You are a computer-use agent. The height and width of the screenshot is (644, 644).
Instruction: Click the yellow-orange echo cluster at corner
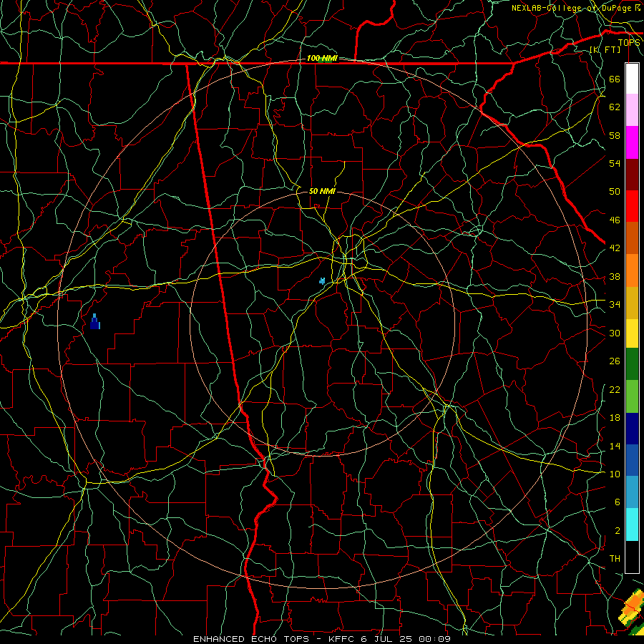[x=632, y=607]
